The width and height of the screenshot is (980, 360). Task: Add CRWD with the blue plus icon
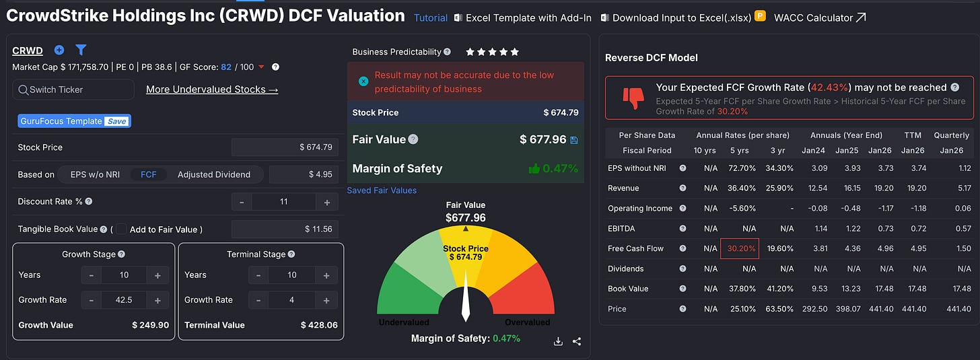click(59, 50)
